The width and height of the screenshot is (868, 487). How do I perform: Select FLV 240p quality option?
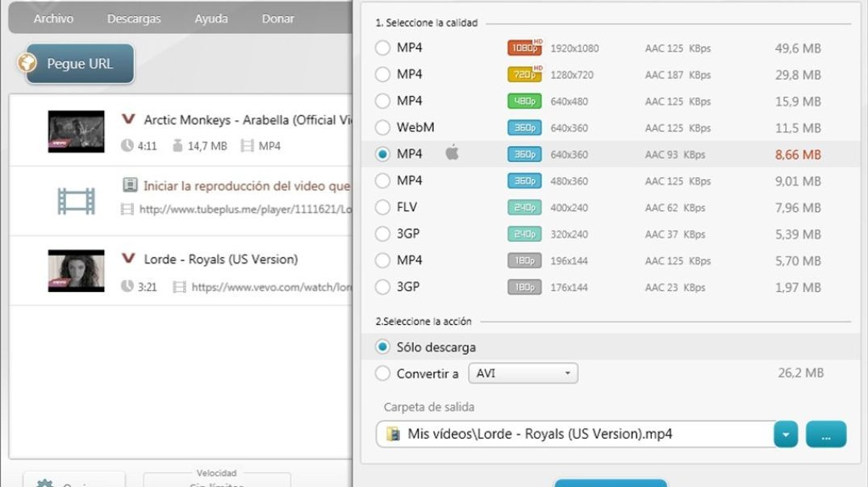pos(382,207)
